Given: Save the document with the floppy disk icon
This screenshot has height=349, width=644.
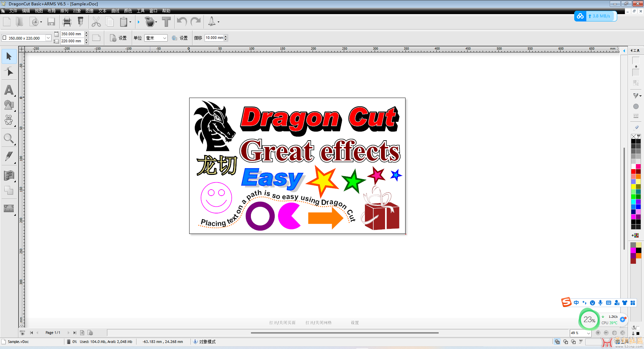Looking at the screenshot, I should coord(51,22).
